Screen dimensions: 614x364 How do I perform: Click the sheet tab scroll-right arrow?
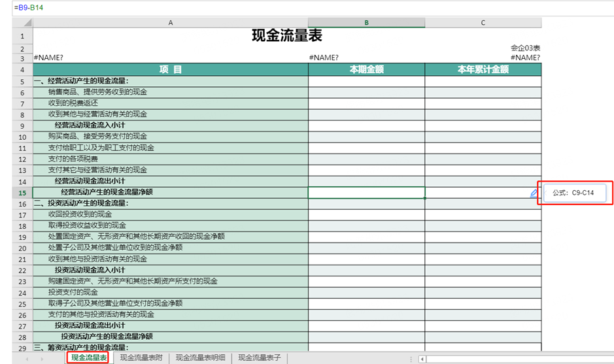[42, 359]
